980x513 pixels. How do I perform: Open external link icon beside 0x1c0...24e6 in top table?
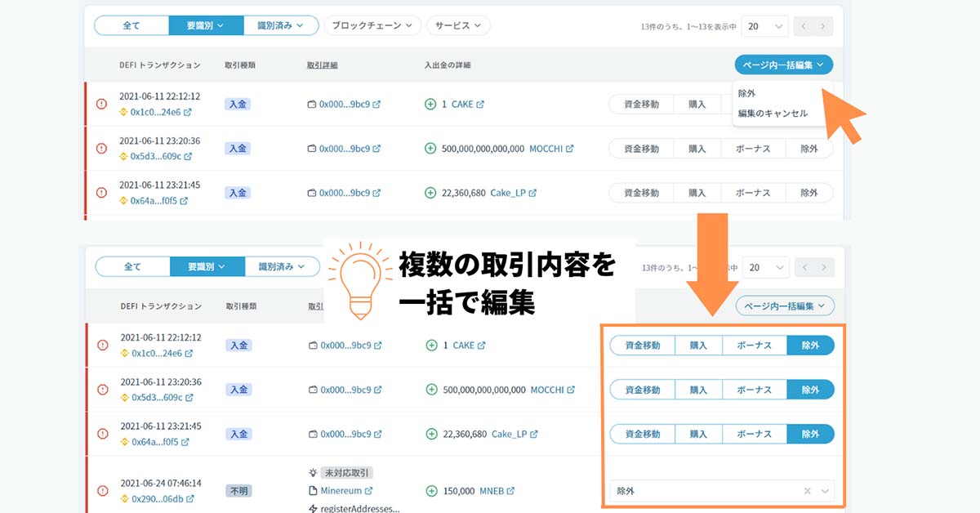188,112
